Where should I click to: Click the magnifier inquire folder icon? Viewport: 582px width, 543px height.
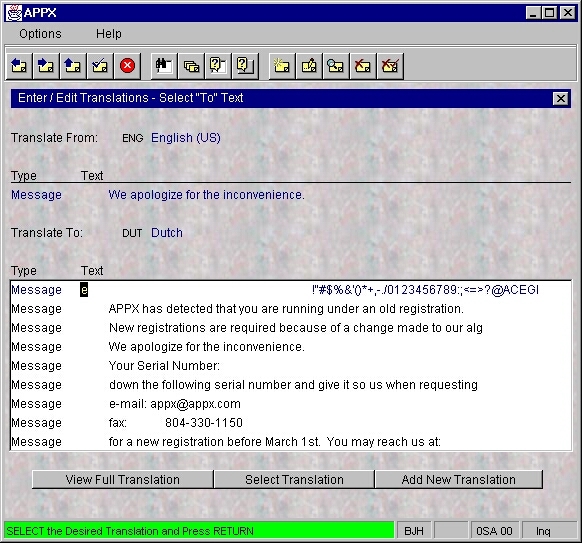336,66
